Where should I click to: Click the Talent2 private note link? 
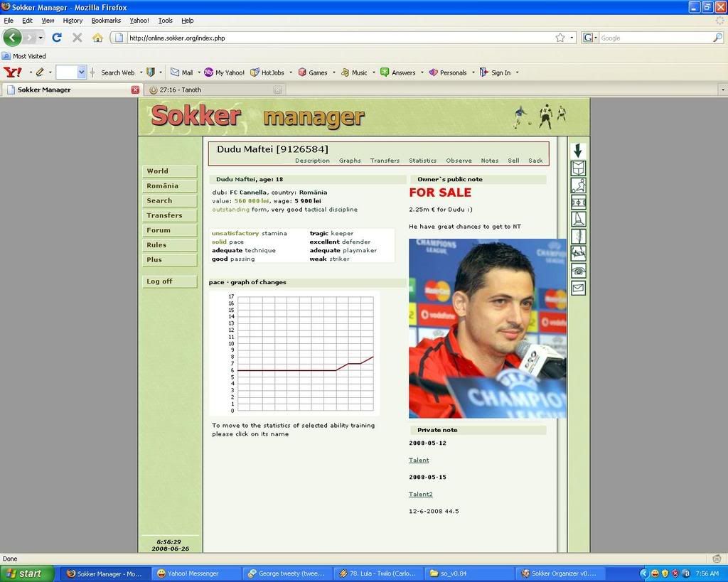coord(420,494)
